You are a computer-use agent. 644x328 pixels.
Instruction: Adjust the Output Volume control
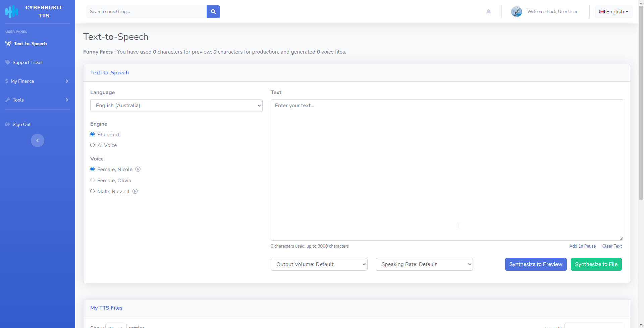(319, 264)
